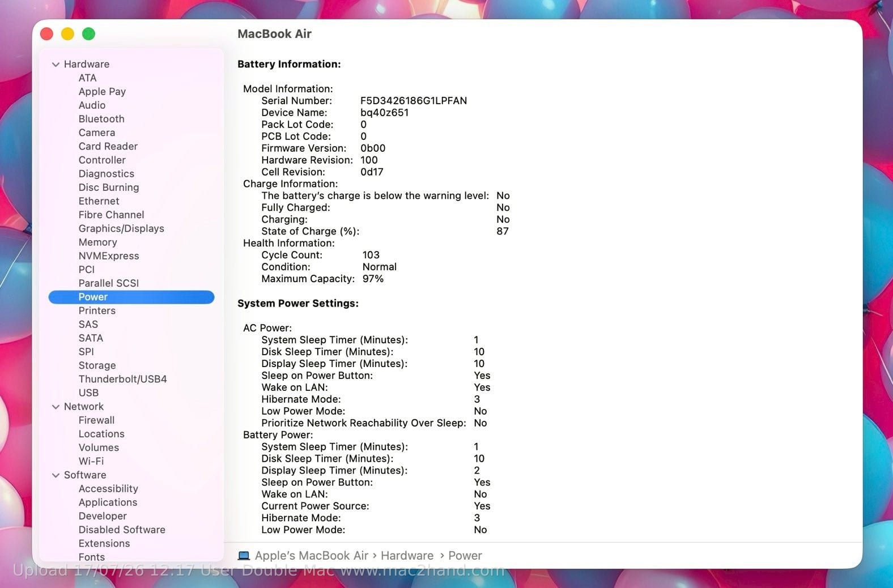View Storage information
The image size is (893, 588).
point(97,365)
